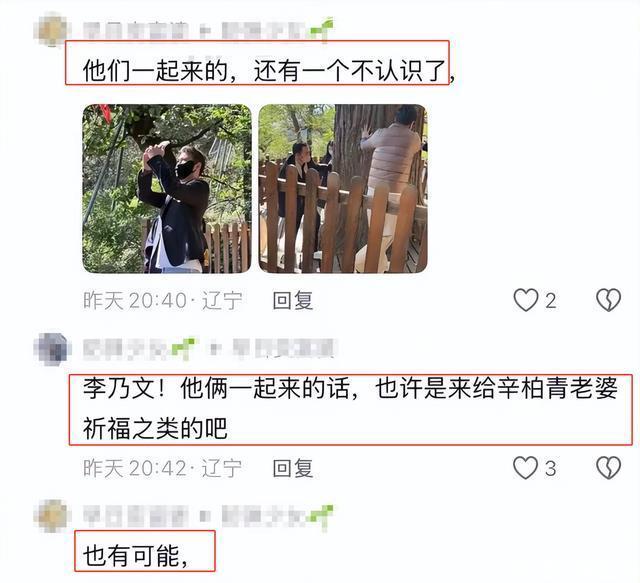The width and height of the screenshot is (640, 583).
Task: Select the 也有可能 reply text
Action: click(x=135, y=556)
